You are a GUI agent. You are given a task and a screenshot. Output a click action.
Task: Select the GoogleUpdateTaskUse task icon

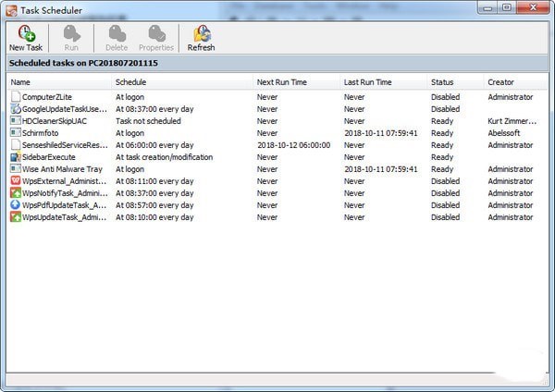click(x=15, y=109)
